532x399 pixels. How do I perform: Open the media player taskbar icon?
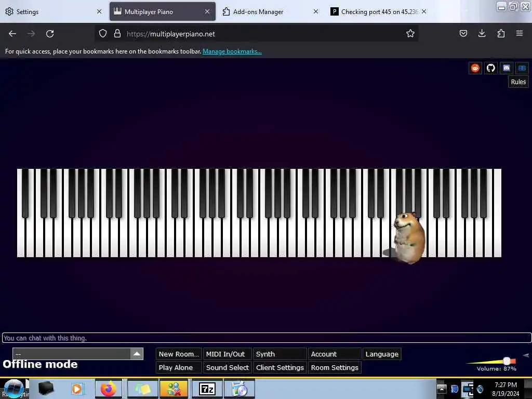click(x=77, y=389)
